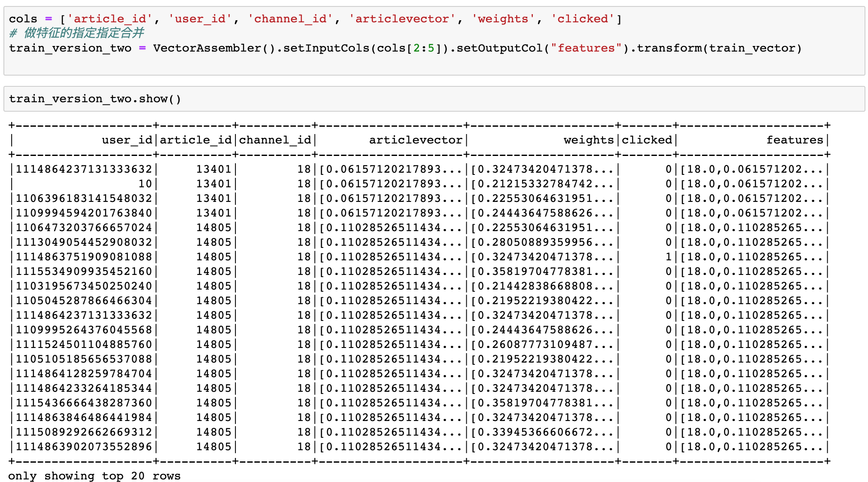Click the 'channel_id' string in cols list

coord(290,19)
